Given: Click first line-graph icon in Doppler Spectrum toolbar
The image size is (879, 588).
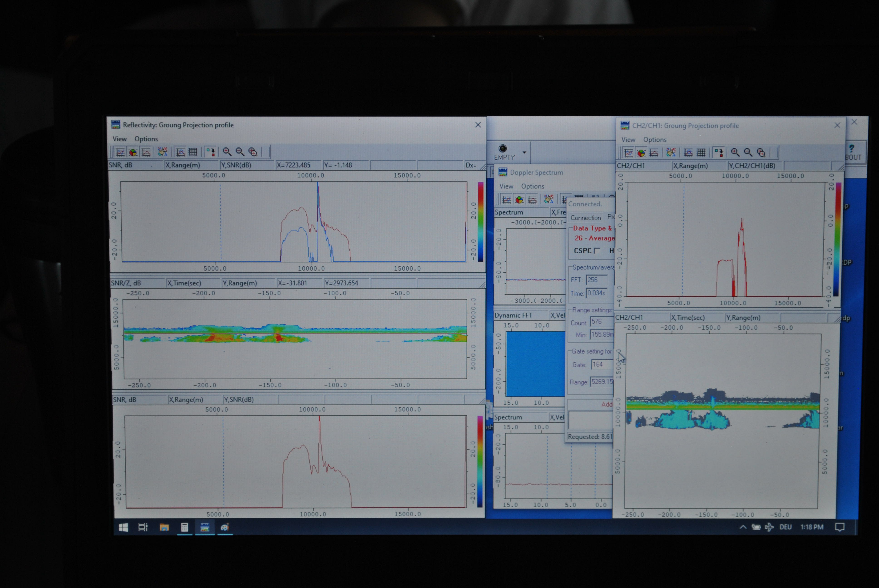Looking at the screenshot, I should click(x=506, y=199).
